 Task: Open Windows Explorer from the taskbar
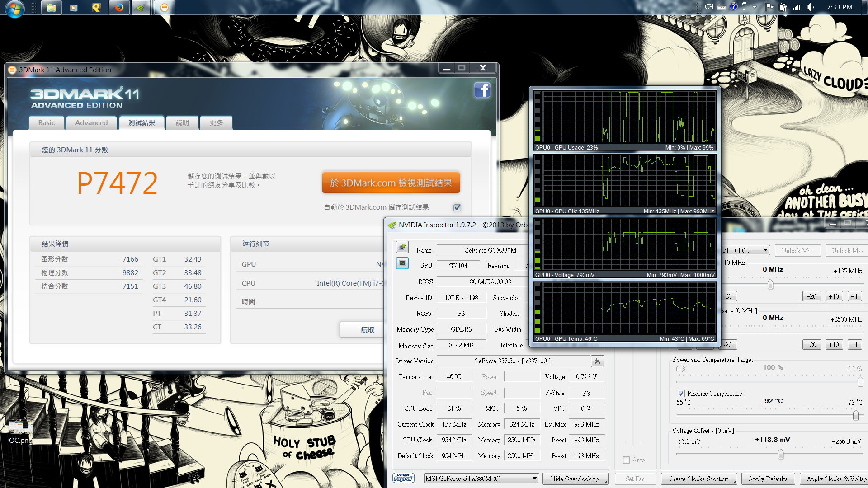point(52,7)
